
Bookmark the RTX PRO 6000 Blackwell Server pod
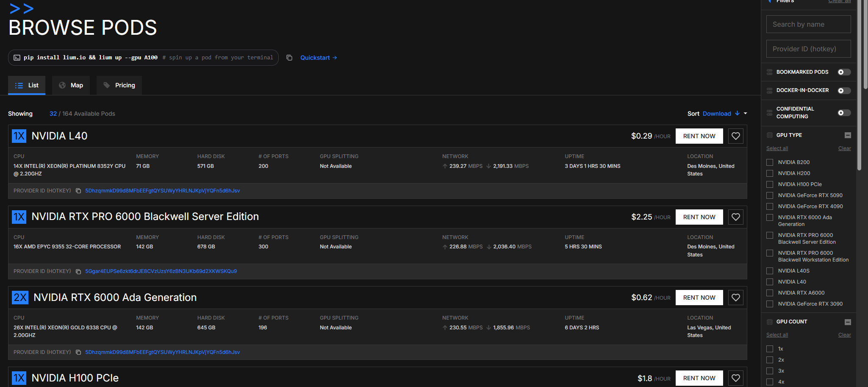pyautogui.click(x=736, y=217)
